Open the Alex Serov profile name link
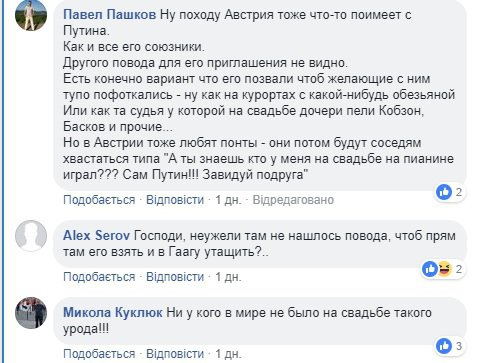This screenshot has height=363, width=497. 96,236
